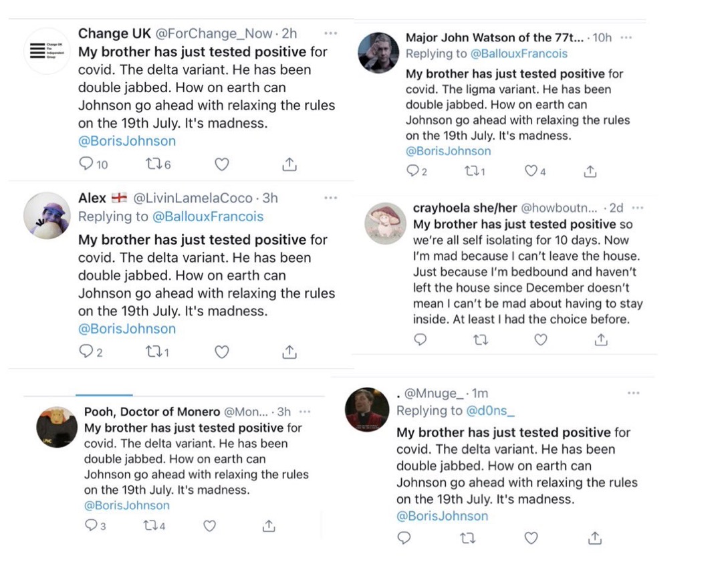Open the crayhoela mushroom avatar

(386, 223)
